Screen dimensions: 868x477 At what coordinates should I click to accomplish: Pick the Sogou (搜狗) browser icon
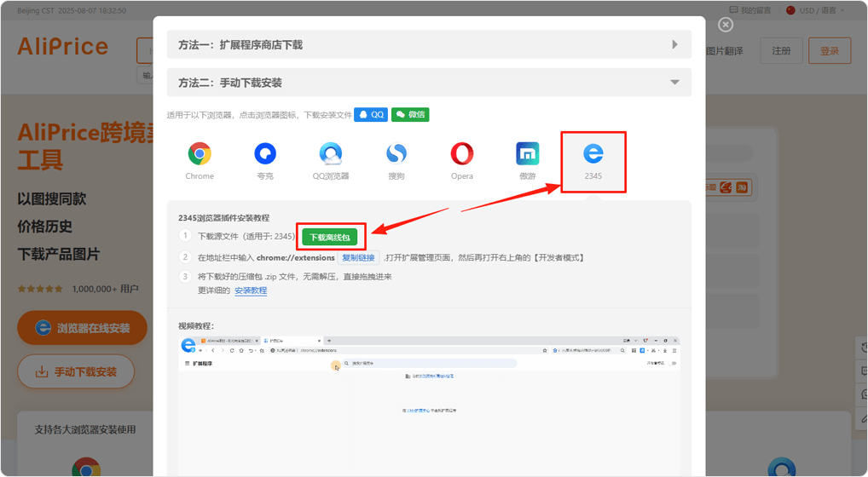click(396, 154)
